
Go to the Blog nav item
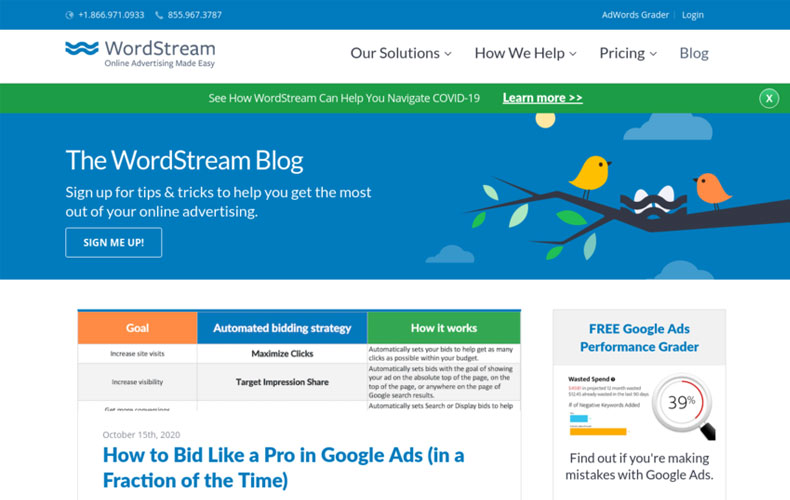point(694,53)
